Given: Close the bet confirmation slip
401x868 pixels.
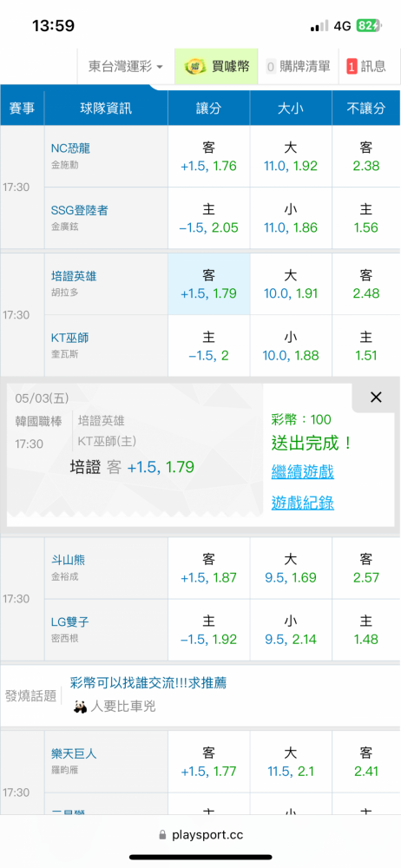Looking at the screenshot, I should [376, 397].
